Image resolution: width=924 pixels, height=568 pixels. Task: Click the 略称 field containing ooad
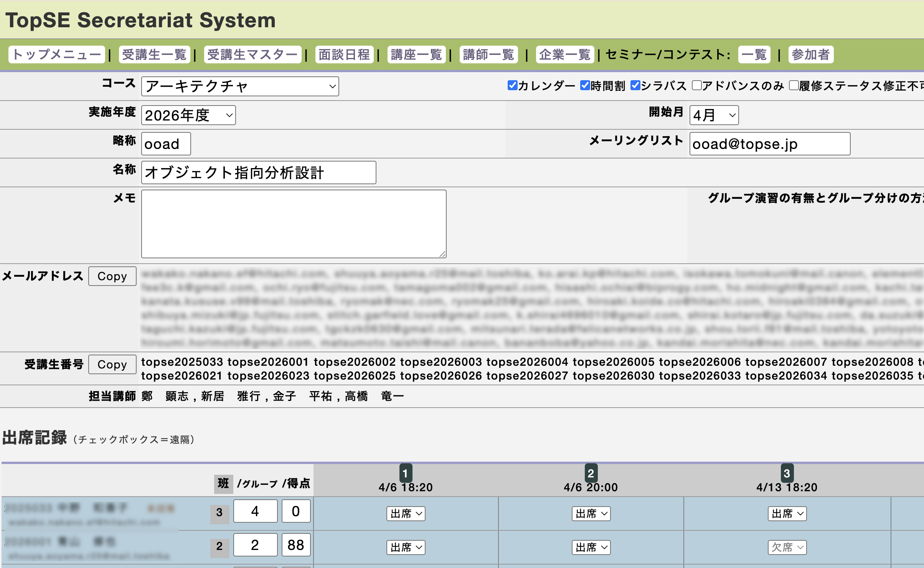(x=166, y=144)
